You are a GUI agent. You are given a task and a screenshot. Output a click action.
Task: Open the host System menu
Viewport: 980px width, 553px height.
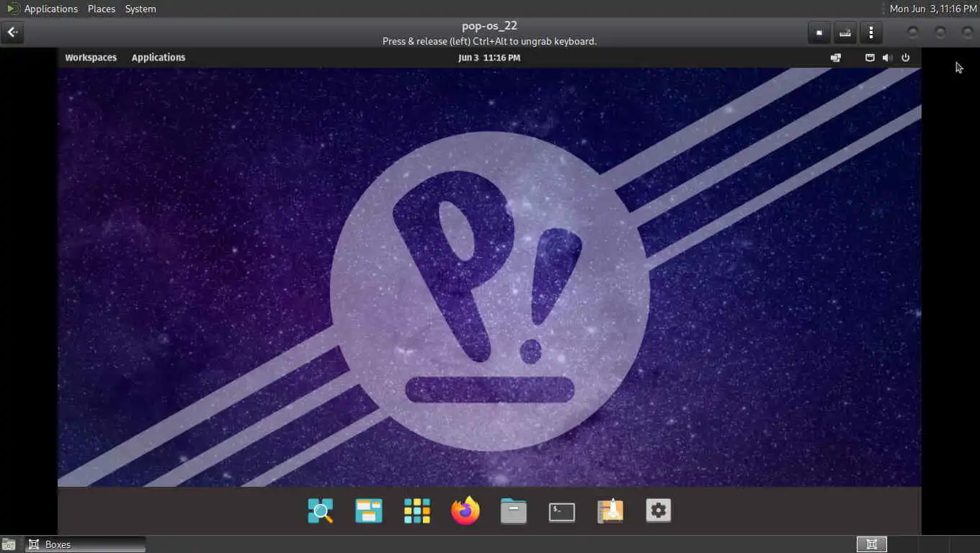(x=141, y=9)
